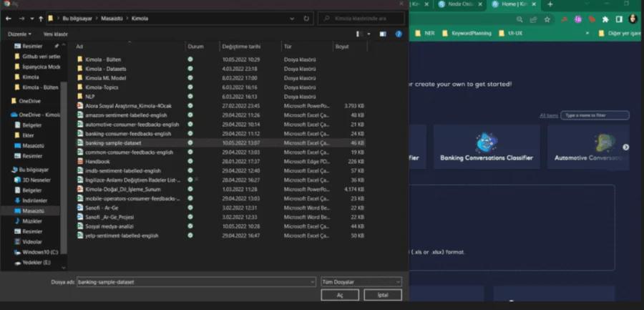
Task: Select Sosyal medya-analizi Excel file
Action: coord(109,226)
